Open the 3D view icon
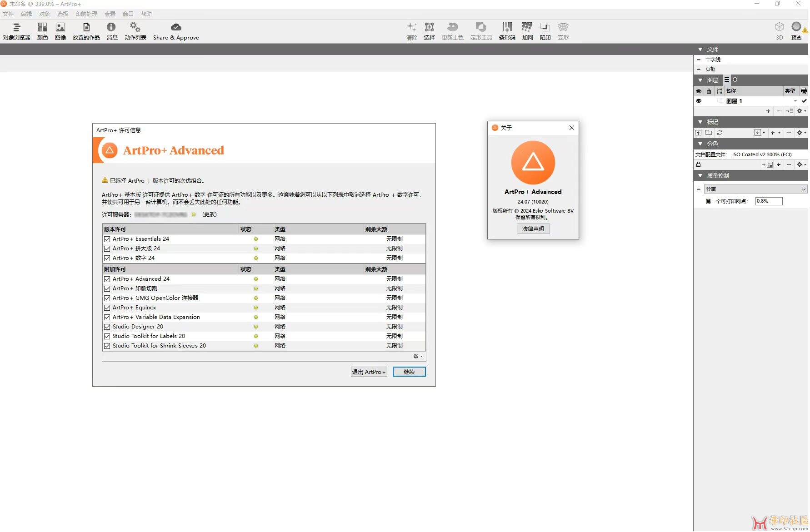Viewport: 810px width, 532px height. tap(780, 32)
